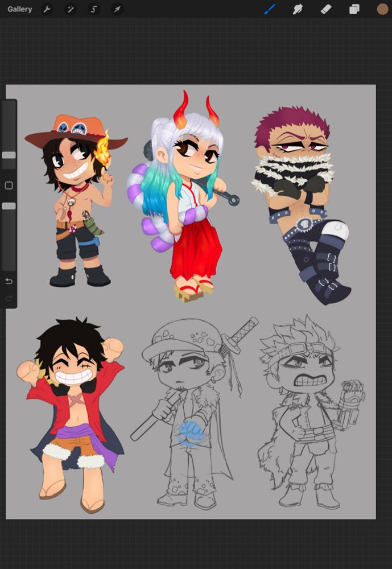The image size is (392, 569).
Task: Open the Adjustments magic wand menu
Action: coord(71,9)
